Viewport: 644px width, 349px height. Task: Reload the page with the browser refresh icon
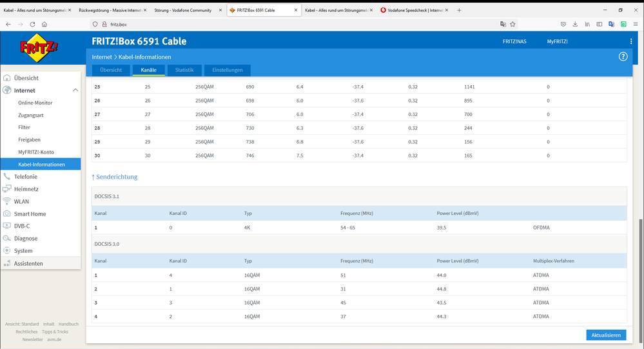(32, 25)
